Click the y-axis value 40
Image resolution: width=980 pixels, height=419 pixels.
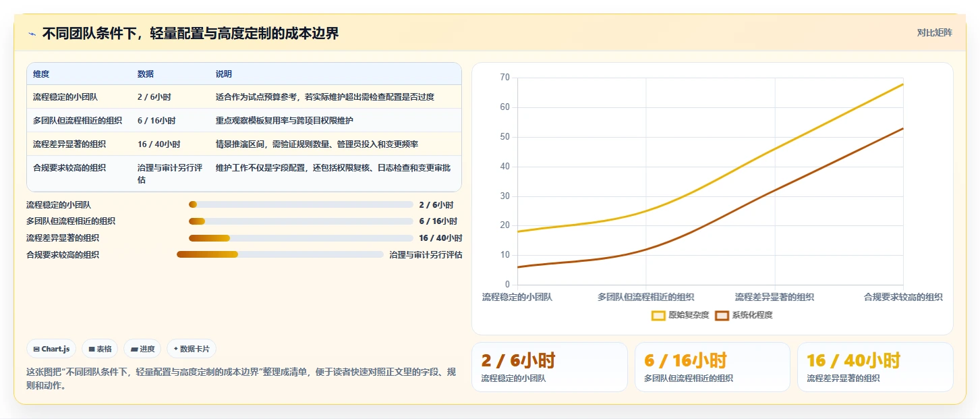pos(505,167)
